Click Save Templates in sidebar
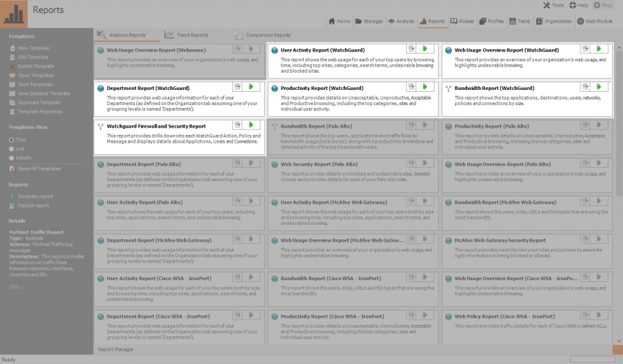 click(30, 84)
